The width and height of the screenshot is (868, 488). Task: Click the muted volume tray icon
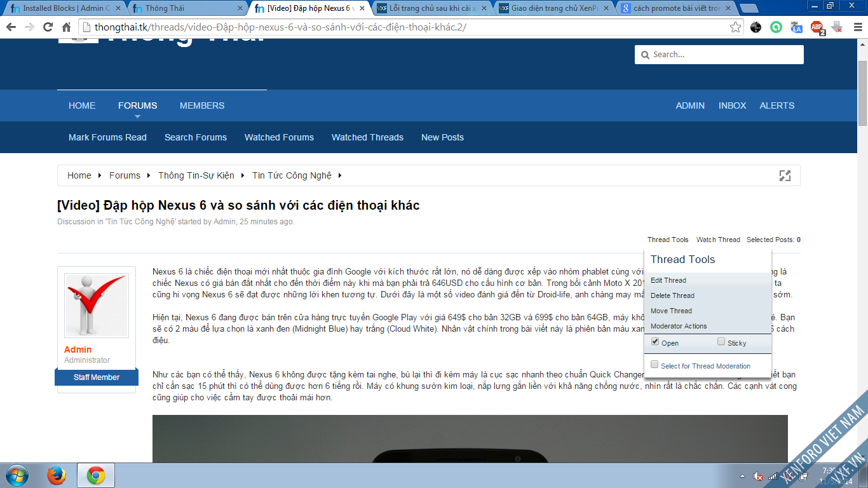(x=758, y=476)
